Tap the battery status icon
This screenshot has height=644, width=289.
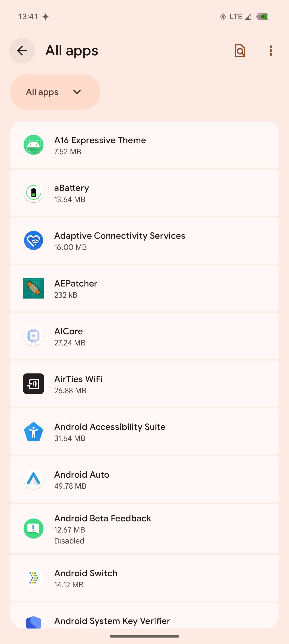click(262, 17)
